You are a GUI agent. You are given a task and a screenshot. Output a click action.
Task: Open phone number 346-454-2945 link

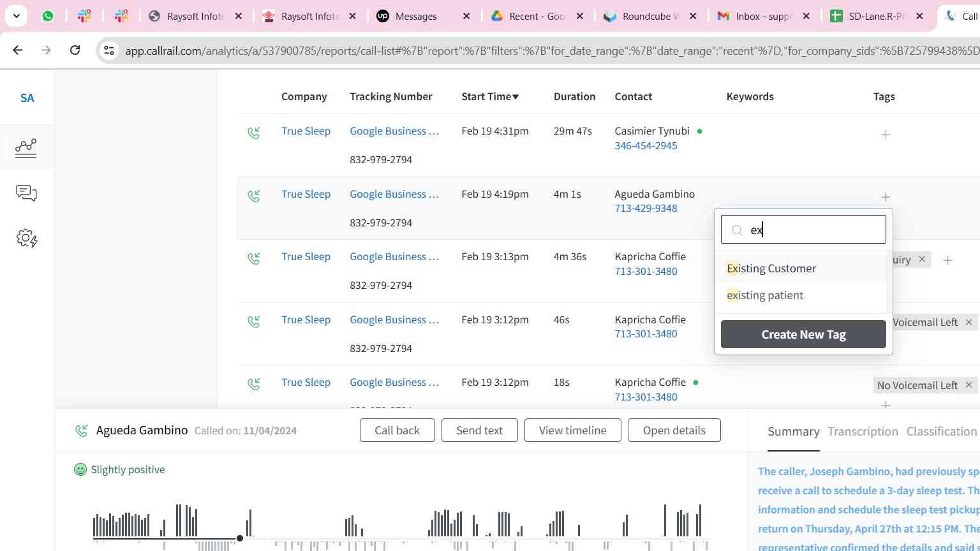tap(646, 145)
